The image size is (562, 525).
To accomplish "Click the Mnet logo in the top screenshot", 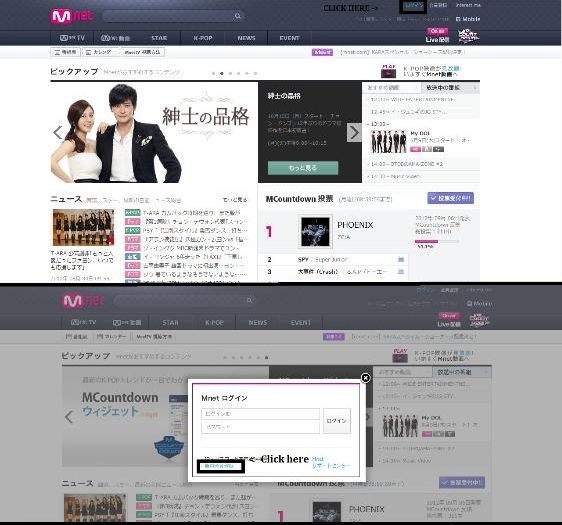I will 72,16.
